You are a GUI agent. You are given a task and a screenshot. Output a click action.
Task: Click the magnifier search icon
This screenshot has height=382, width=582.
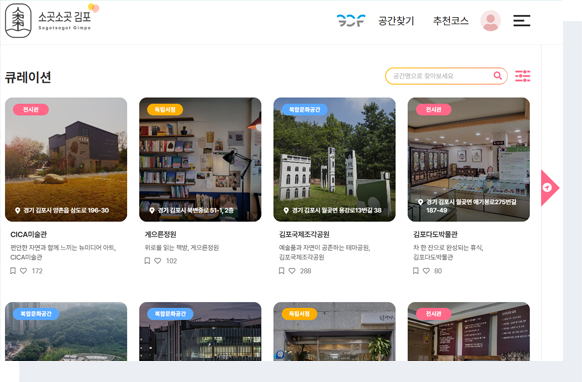pos(497,76)
